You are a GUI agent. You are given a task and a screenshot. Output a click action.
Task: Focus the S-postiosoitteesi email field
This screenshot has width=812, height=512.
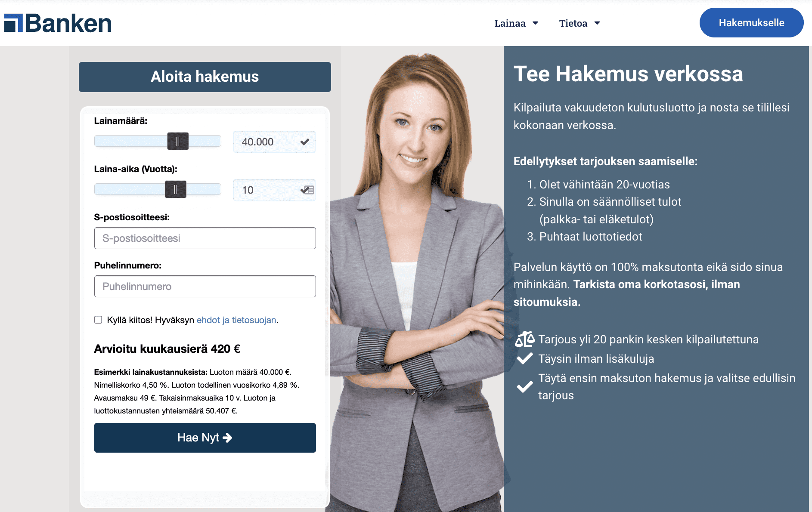(205, 238)
